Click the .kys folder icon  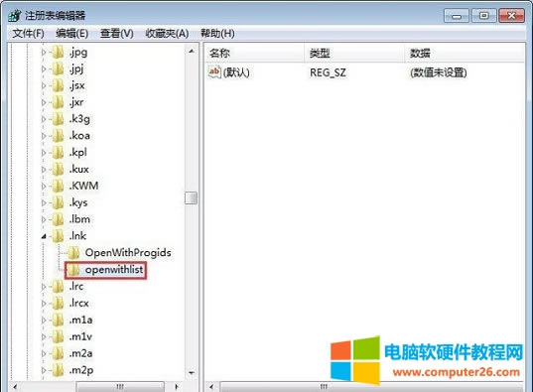pyautogui.click(x=58, y=202)
